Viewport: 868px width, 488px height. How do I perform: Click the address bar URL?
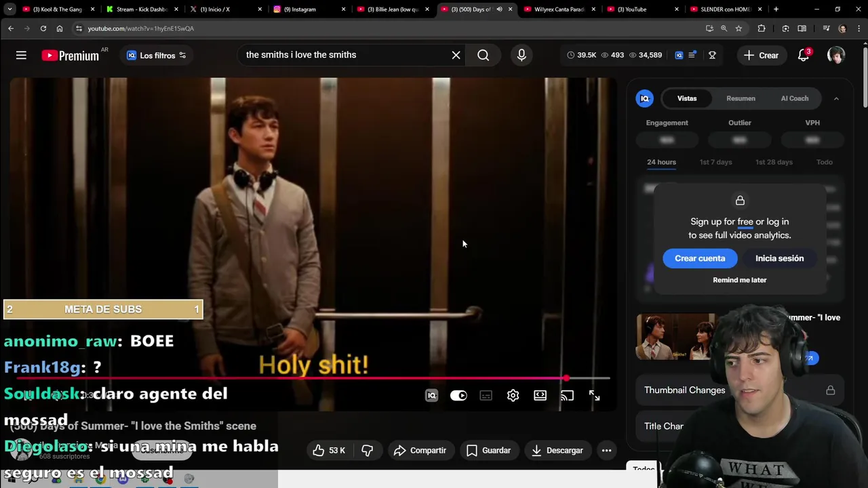pyautogui.click(x=140, y=28)
